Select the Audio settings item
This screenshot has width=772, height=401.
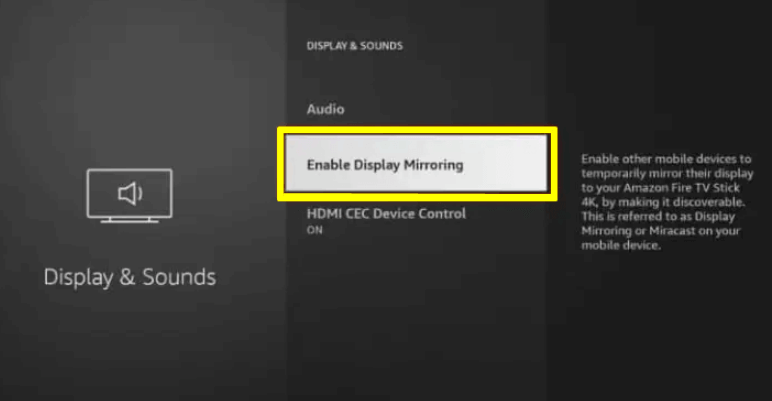[325, 109]
